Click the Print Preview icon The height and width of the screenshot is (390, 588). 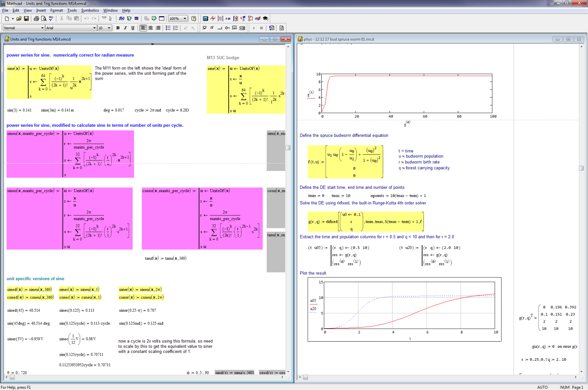click(44, 18)
